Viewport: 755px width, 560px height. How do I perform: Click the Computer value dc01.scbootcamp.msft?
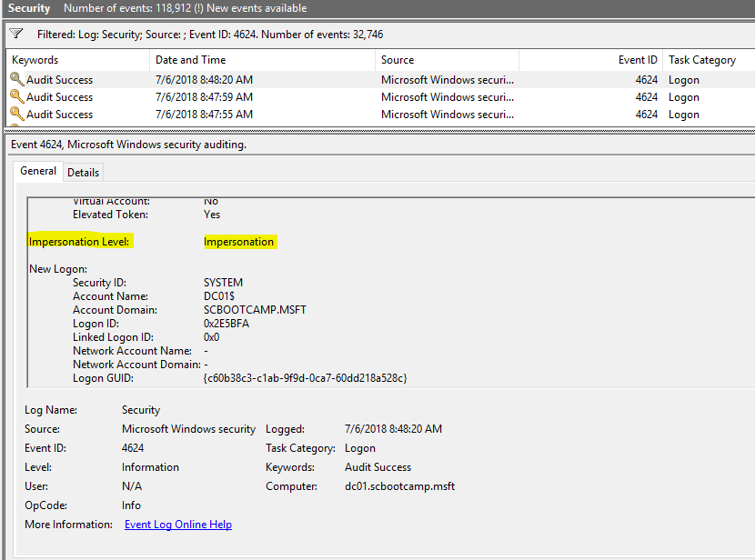399,486
